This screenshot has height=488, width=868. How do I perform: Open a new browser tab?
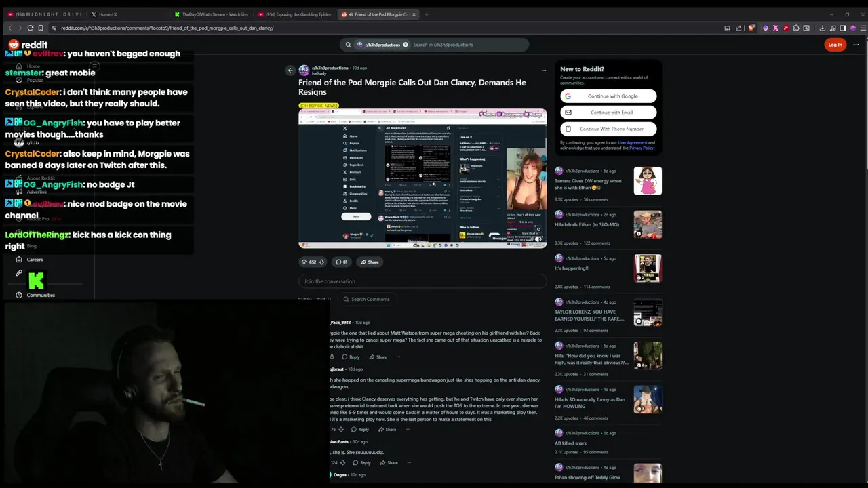pos(427,14)
